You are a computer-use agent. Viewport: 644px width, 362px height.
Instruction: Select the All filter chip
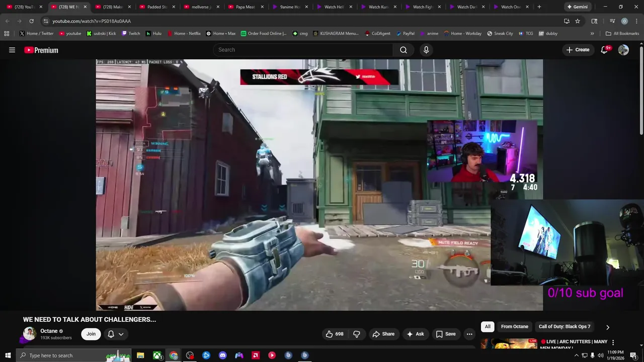pyautogui.click(x=488, y=327)
